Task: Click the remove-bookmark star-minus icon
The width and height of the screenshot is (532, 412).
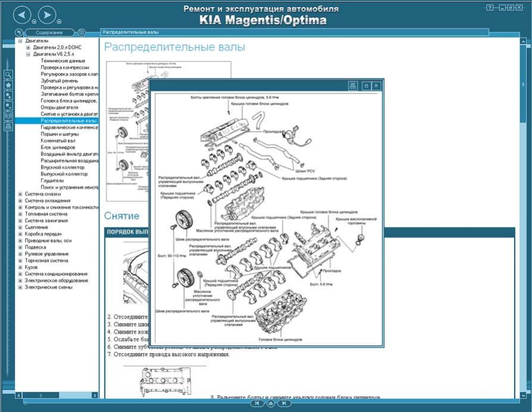Action: click(x=8, y=105)
